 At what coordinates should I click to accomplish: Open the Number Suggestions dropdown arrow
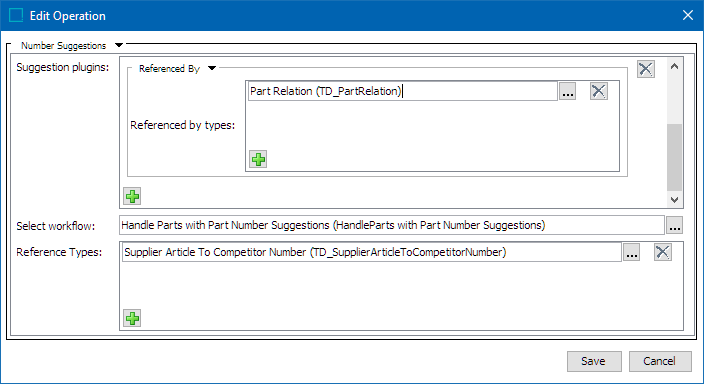tap(119, 45)
